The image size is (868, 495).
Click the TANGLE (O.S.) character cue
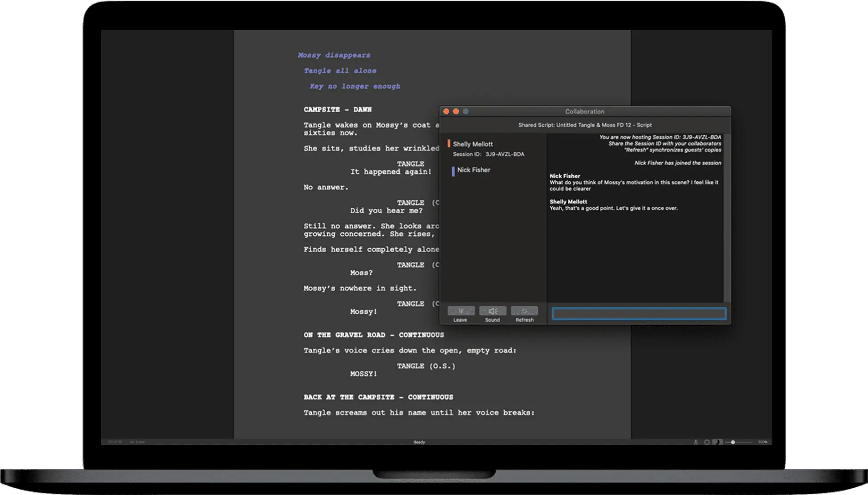(x=426, y=366)
